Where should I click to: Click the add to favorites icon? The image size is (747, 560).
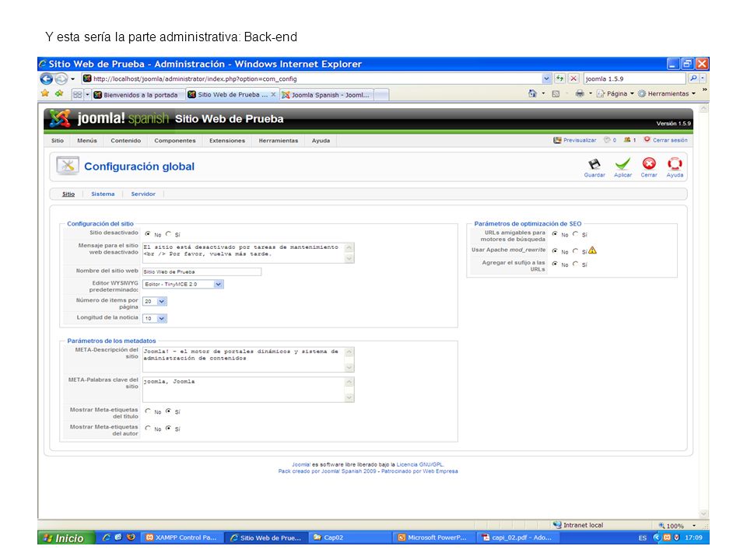[59, 93]
